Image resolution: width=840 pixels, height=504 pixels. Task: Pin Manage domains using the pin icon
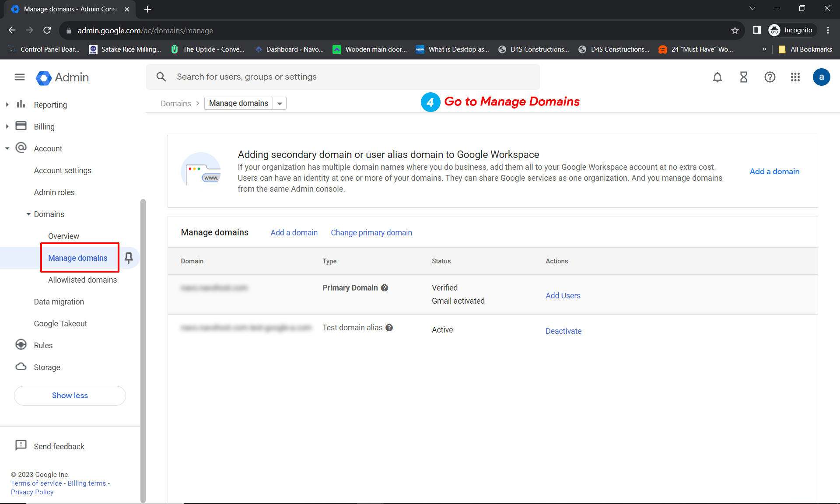pyautogui.click(x=129, y=258)
